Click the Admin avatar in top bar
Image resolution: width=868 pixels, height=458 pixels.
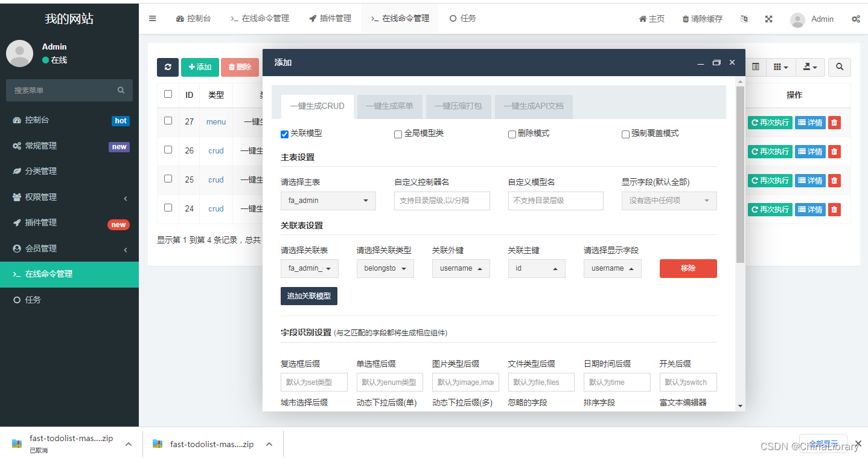[x=797, y=19]
